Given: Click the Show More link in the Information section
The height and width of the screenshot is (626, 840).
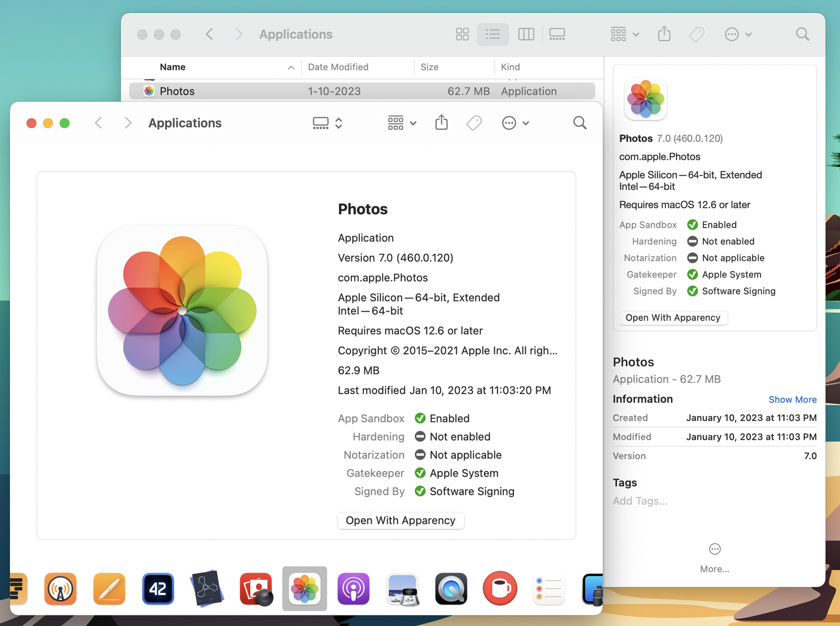Looking at the screenshot, I should pos(793,399).
